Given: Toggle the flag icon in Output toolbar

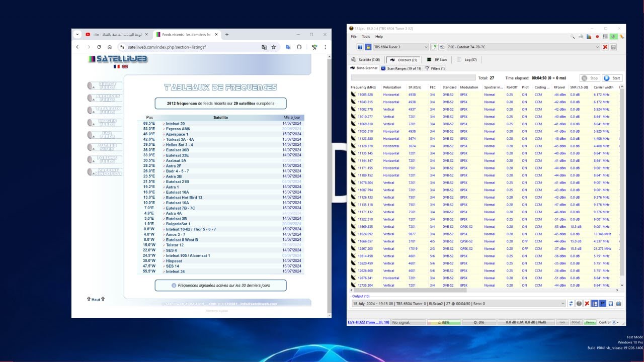Looking at the screenshot, I should 603,303.
